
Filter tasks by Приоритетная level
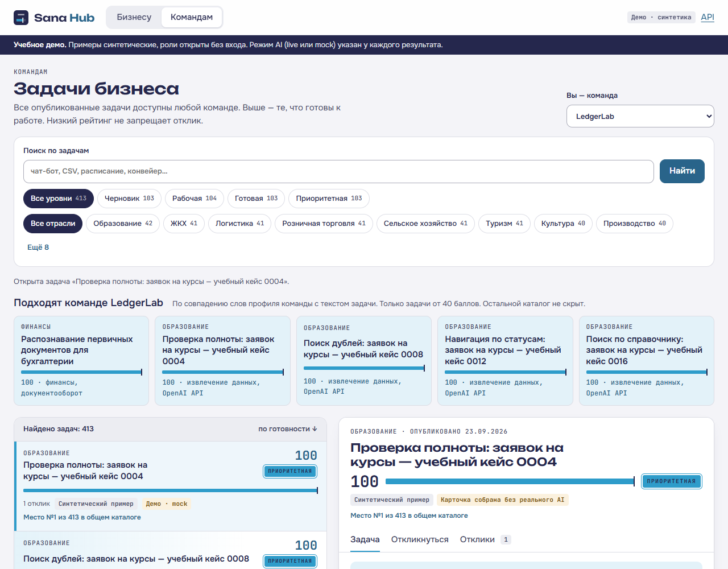click(x=329, y=199)
